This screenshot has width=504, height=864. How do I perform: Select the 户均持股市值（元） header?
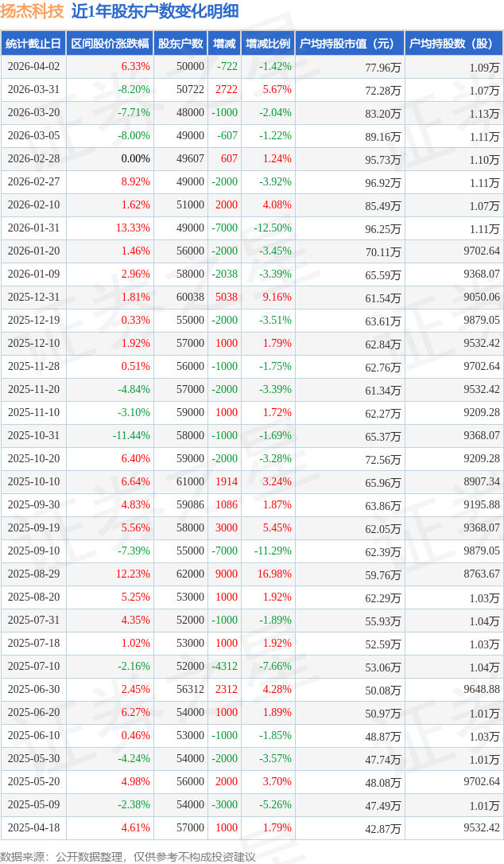(349, 44)
